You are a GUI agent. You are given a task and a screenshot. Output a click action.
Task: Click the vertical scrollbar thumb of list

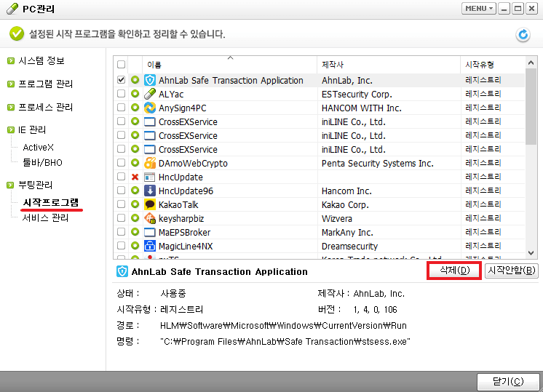(531, 106)
